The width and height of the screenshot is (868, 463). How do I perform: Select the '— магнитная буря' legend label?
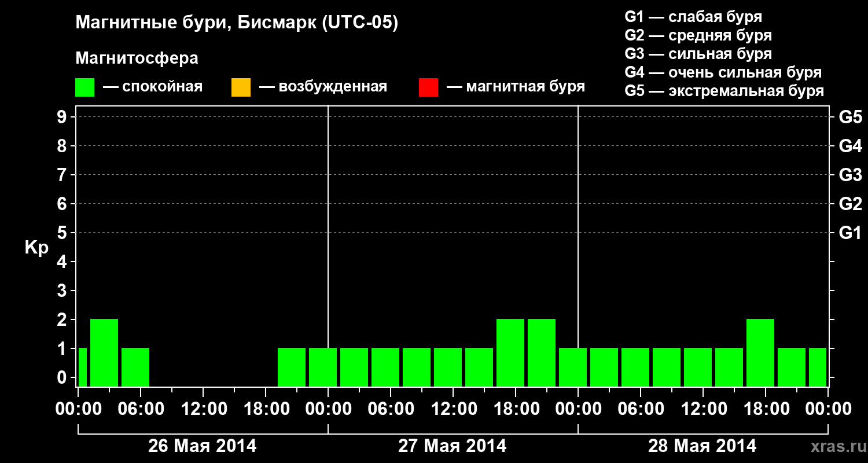pos(516,87)
